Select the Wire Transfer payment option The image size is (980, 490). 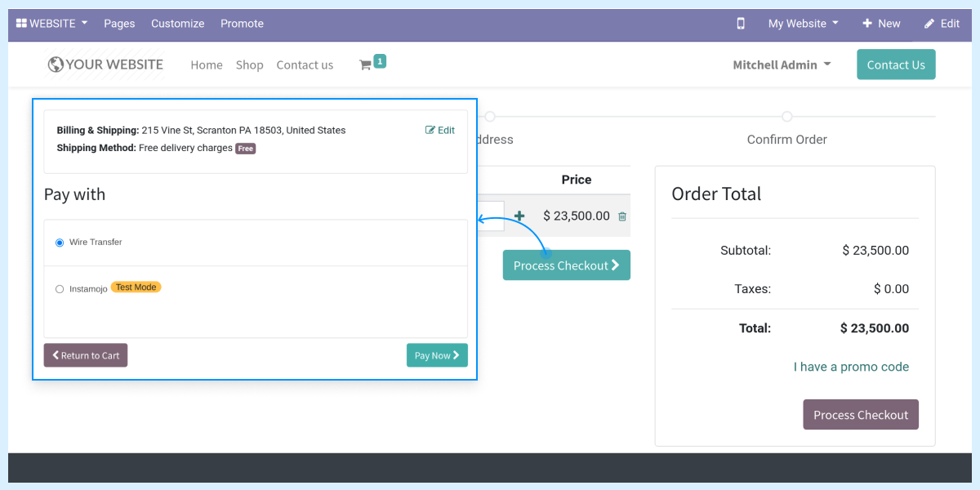point(59,242)
